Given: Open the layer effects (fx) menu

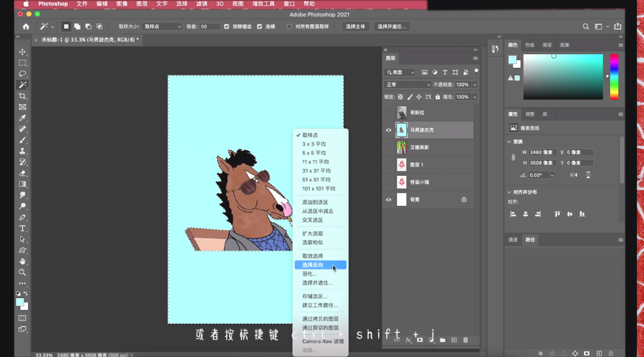Looking at the screenshot, I should 408,340.
